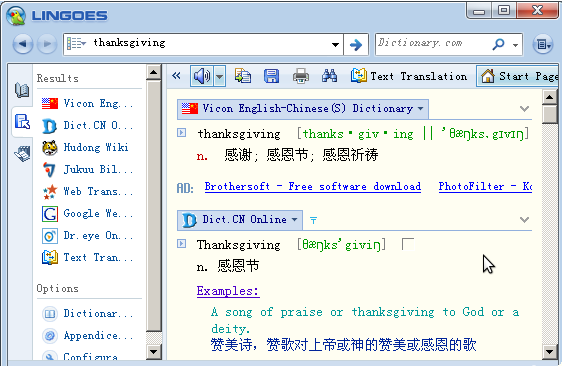Open the PhotoFilter ad link

point(485,187)
